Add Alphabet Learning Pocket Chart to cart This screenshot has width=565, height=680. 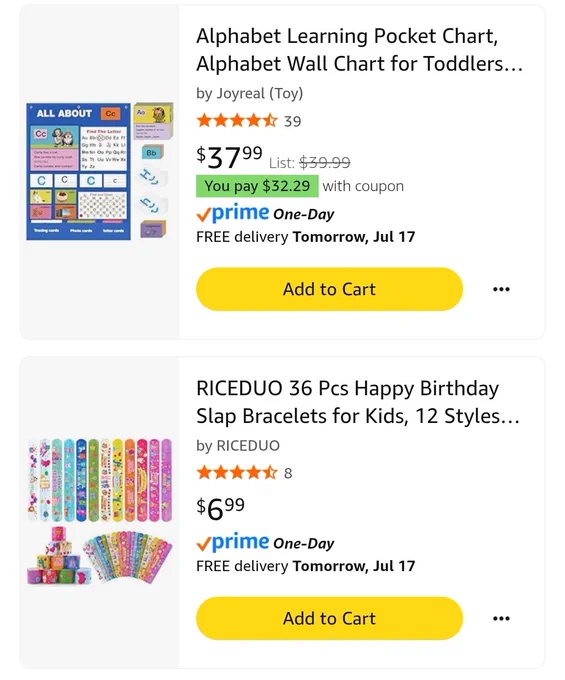point(330,289)
